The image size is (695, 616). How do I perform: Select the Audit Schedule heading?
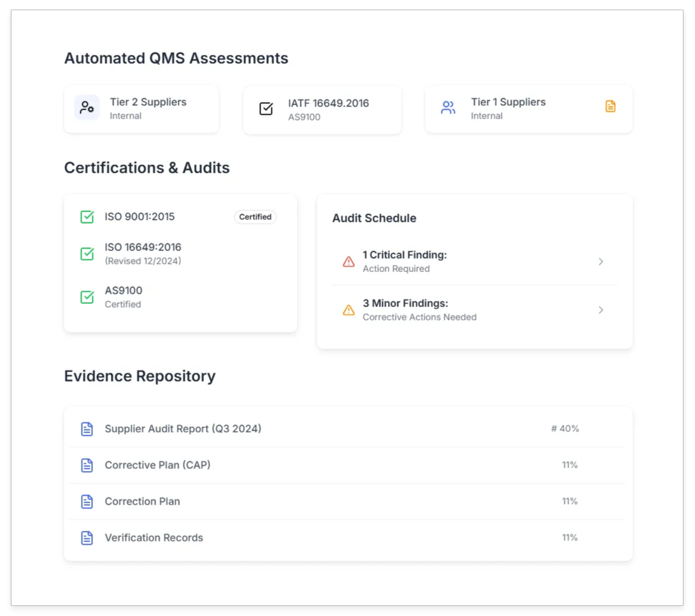tap(374, 218)
